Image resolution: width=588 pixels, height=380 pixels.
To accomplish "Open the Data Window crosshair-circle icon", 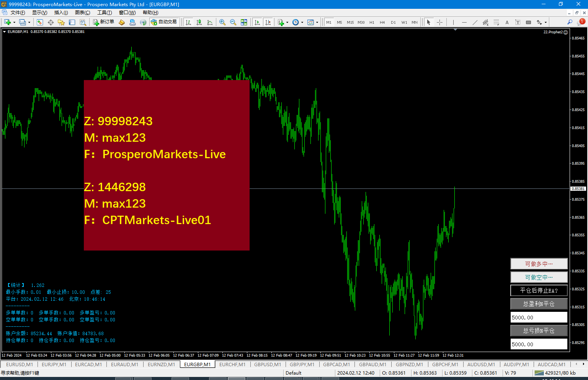I will [x=51, y=22].
